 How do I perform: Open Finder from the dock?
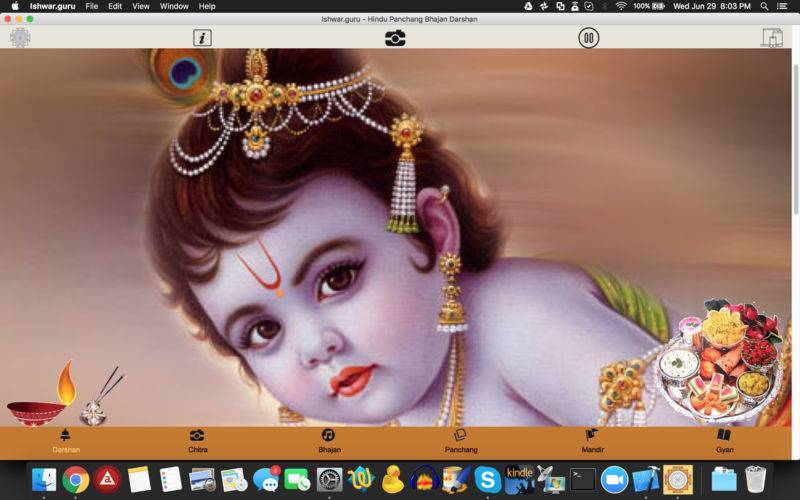point(44,480)
